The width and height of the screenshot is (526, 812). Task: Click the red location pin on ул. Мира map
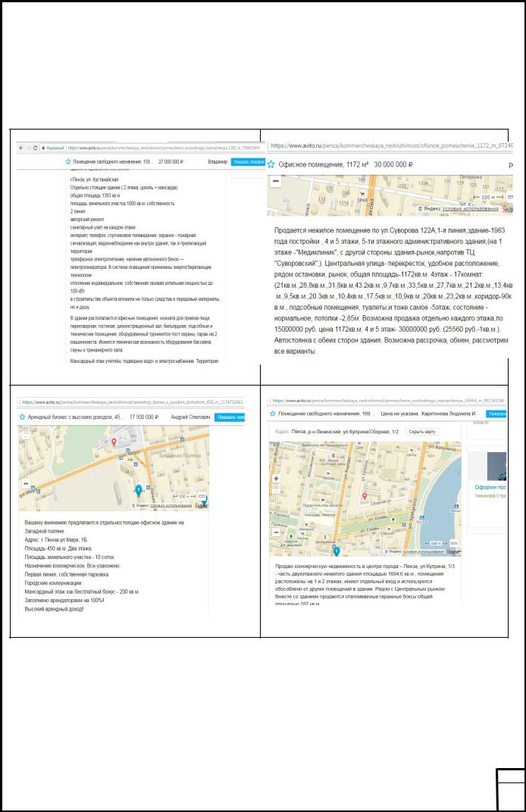(x=114, y=442)
